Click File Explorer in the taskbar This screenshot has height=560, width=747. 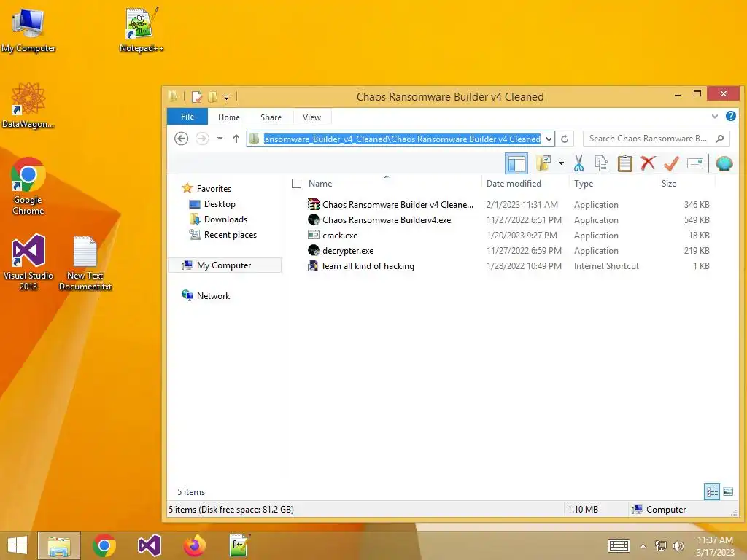(59, 545)
